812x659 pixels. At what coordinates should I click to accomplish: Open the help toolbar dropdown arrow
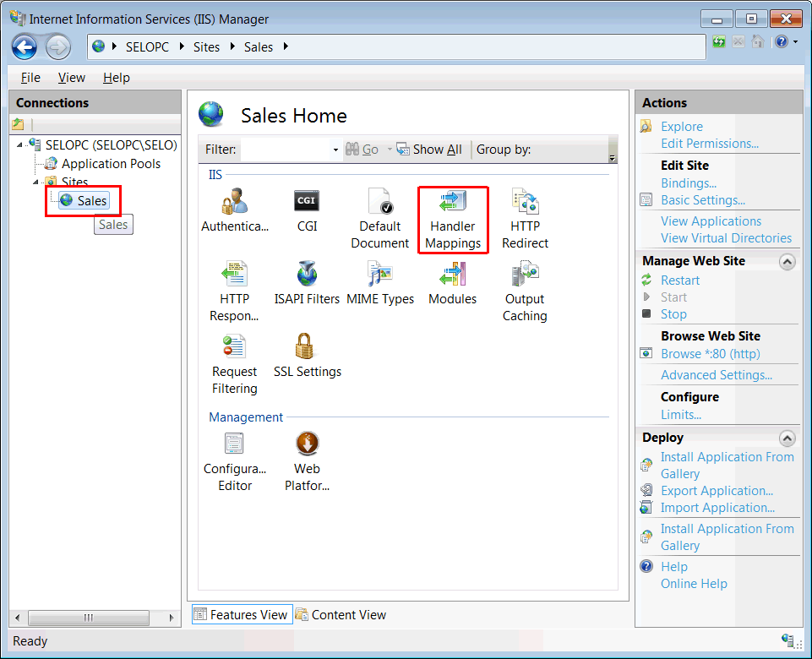(795, 42)
